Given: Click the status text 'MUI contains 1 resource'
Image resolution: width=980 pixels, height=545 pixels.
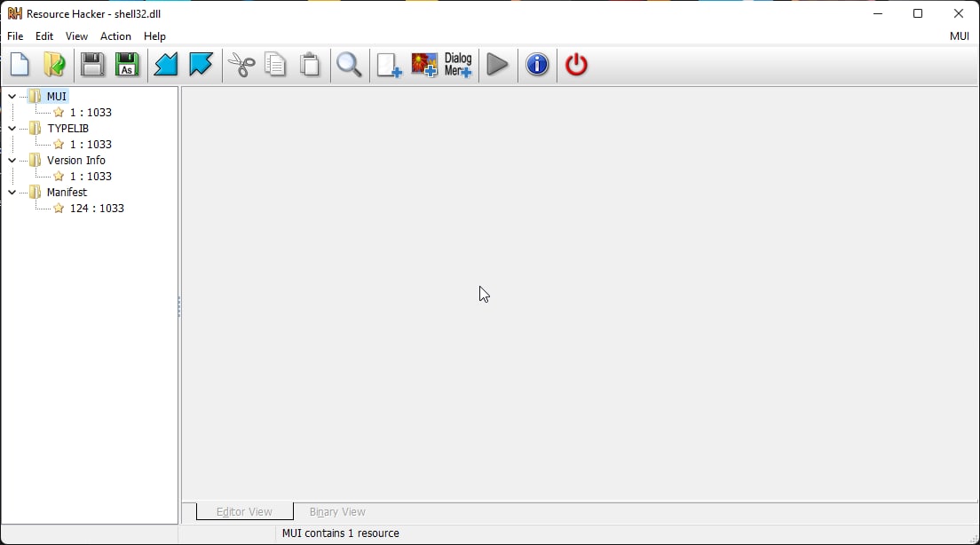Looking at the screenshot, I should pyautogui.click(x=341, y=533).
